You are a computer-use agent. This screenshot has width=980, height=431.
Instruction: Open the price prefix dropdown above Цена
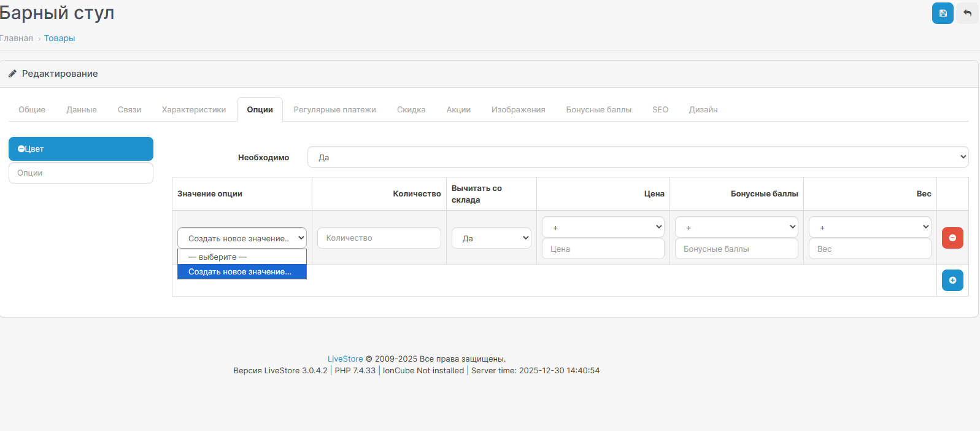603,227
